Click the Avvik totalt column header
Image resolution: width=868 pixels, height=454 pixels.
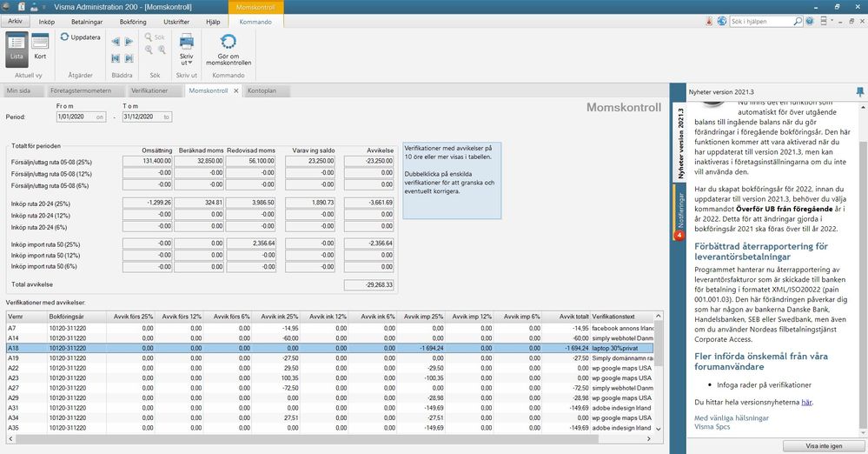coord(566,317)
